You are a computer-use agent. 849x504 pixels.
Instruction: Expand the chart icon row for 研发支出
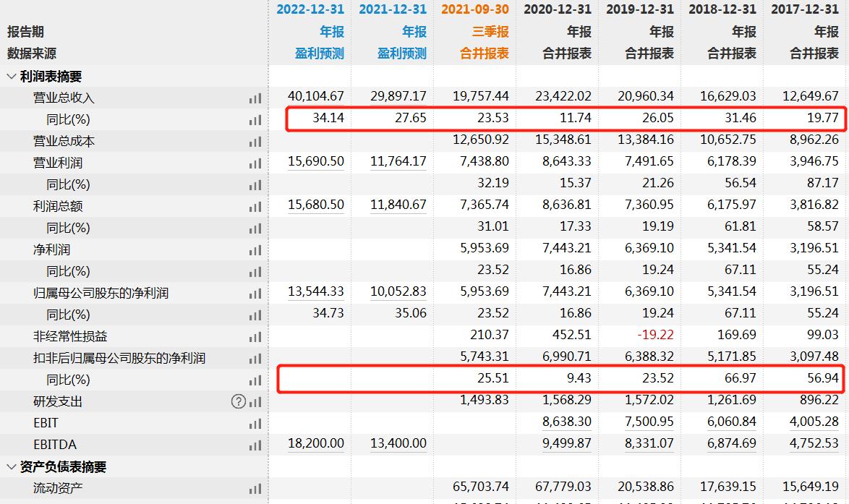tap(255, 401)
